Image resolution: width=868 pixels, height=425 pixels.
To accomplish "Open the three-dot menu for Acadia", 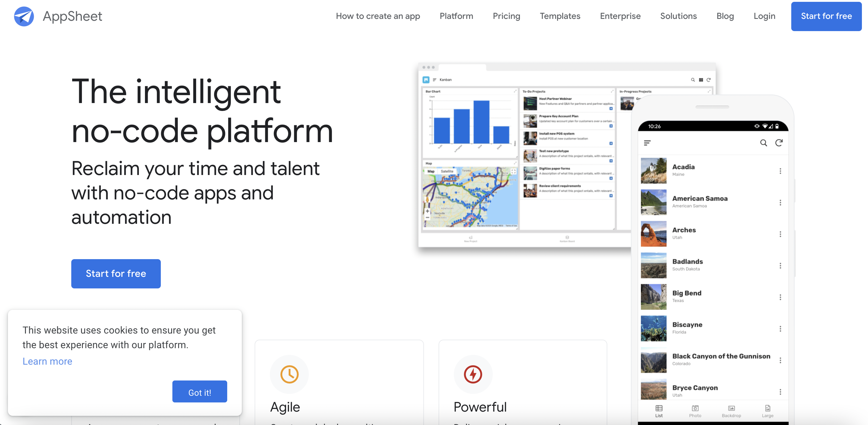I will [780, 171].
